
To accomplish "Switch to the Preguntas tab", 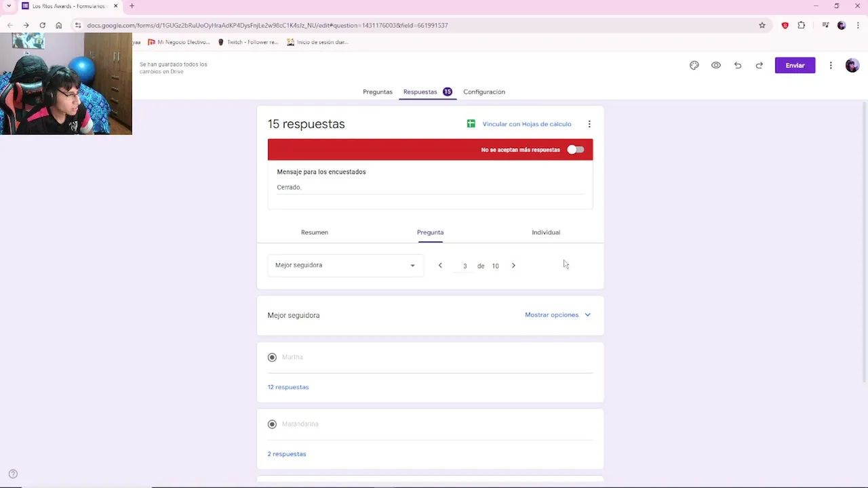I will pos(378,91).
